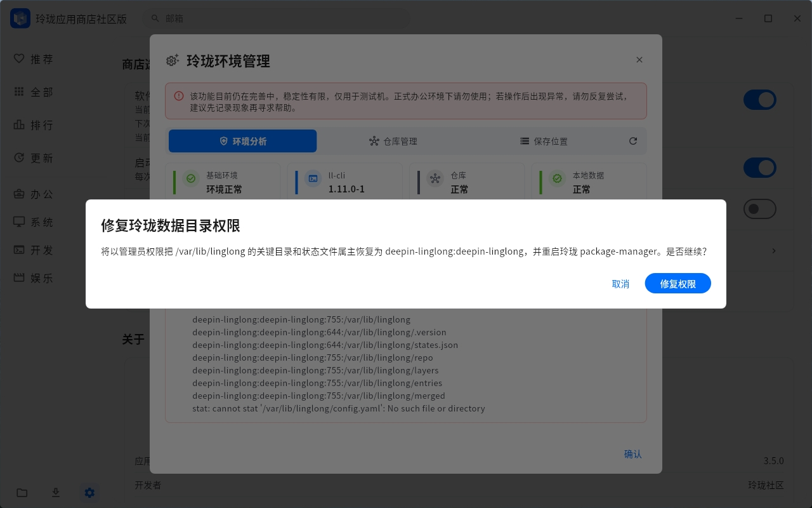Select the /var/lib/linglong/repo permission line
Viewport: 812px width, 508px height.
coord(313,358)
